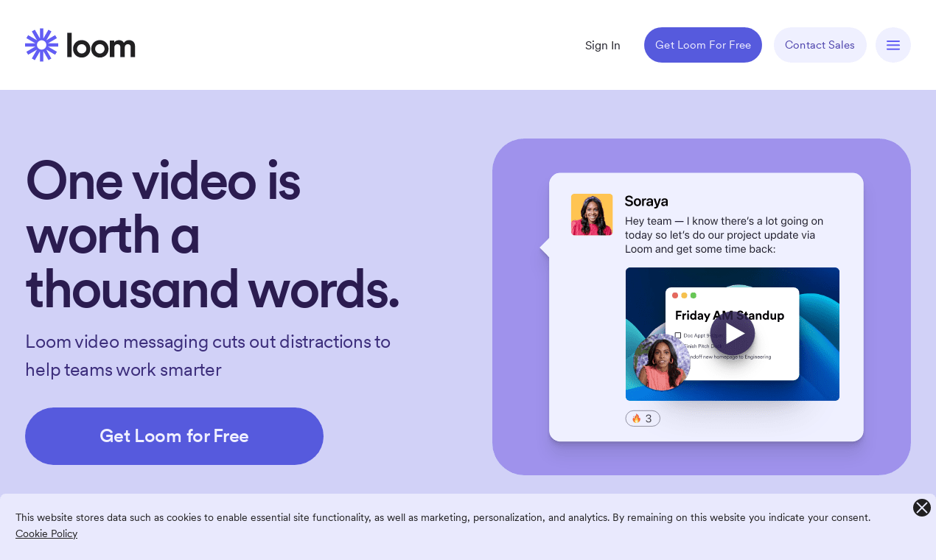Viewport: 936px width, 560px height.
Task: Click Soraya's profile photo
Action: (592, 214)
